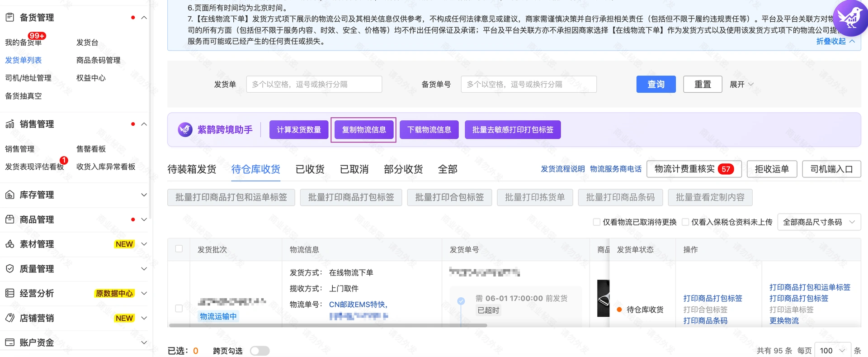Expand the 素材管理 section chevron
The height and width of the screenshot is (357, 868).
click(x=144, y=244)
